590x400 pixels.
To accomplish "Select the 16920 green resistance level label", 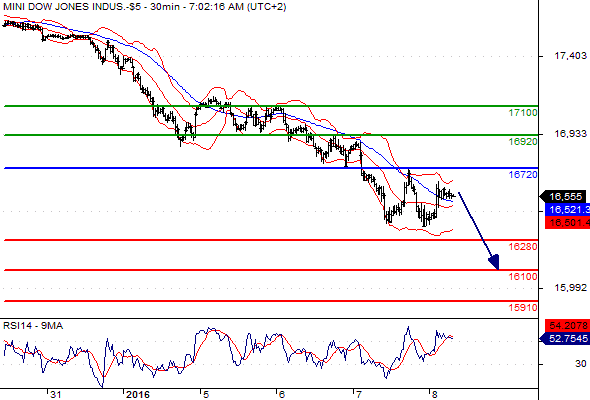I will (x=523, y=142).
